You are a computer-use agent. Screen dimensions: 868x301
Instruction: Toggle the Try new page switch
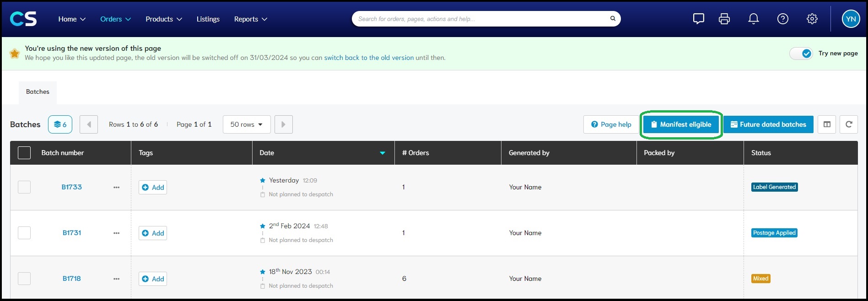point(801,54)
